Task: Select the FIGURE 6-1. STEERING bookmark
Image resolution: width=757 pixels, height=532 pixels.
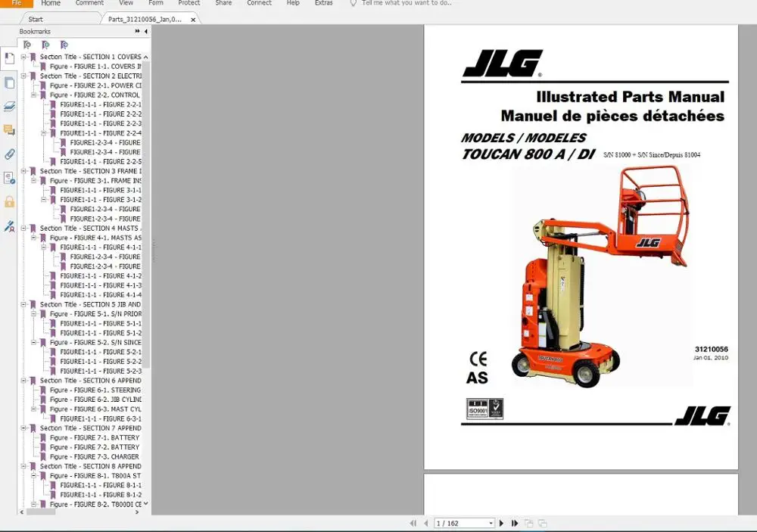Action: 95,390
